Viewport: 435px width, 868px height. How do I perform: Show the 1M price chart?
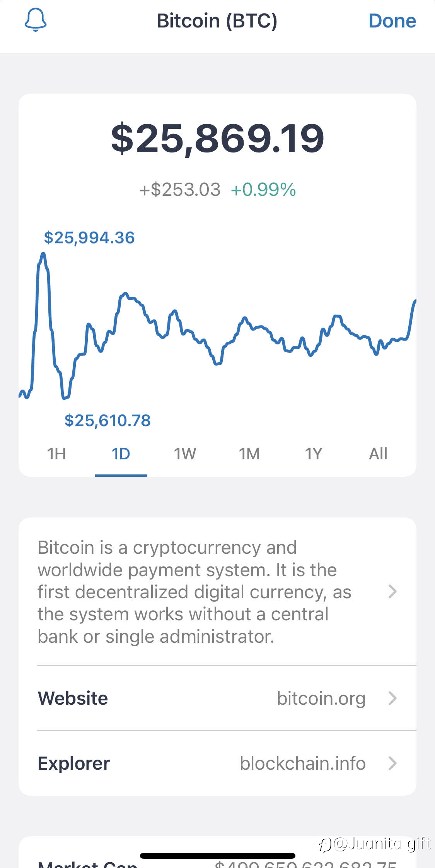coord(249,454)
